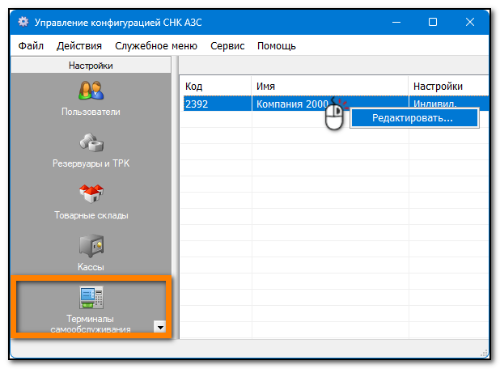Sort by the Имя column header
Screen dimensions: 500x369
[330, 86]
